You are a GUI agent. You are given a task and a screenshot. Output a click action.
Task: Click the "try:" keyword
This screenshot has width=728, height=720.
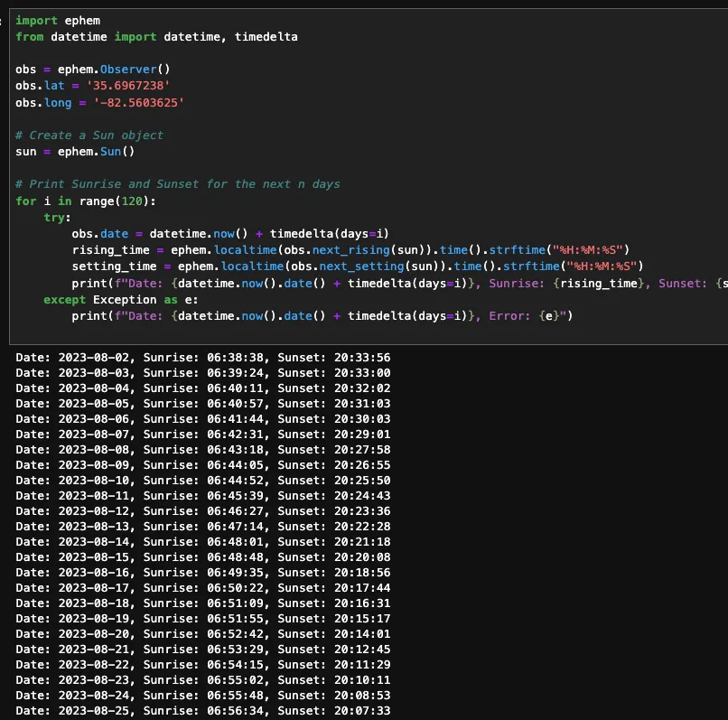click(x=58, y=217)
